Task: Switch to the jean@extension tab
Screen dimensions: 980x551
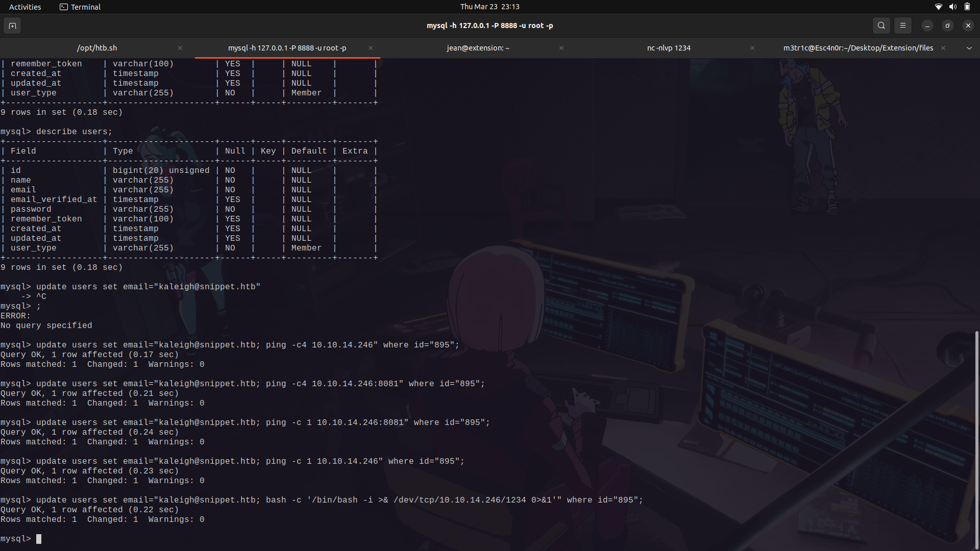Action: coord(478,48)
